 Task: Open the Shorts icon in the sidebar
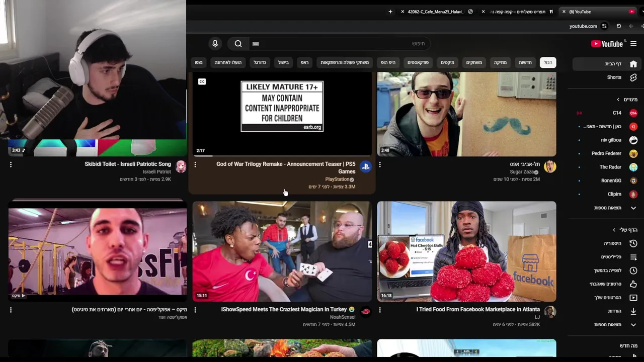pyautogui.click(x=633, y=77)
